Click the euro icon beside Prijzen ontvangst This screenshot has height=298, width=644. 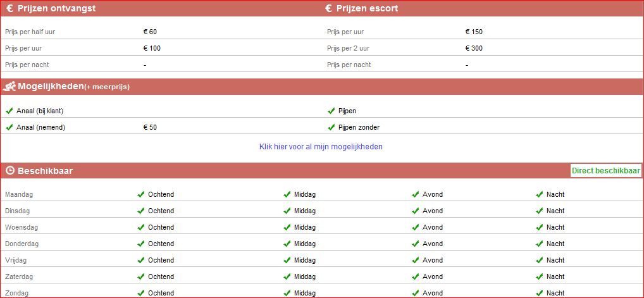9,8
